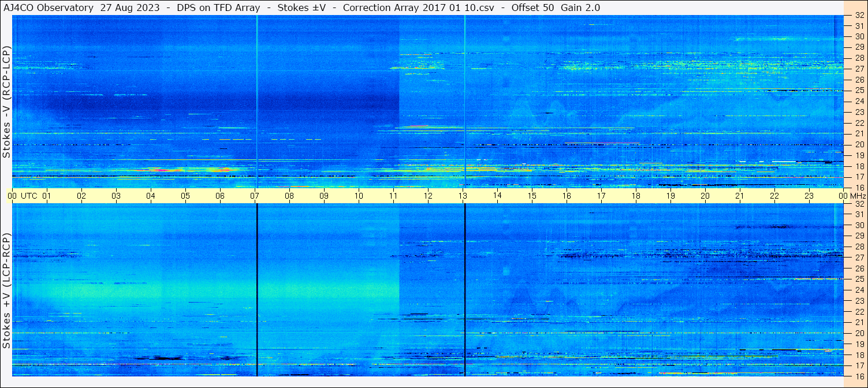Click the "Stokes -V (RCP-LCP)" axis label
Viewport: 868px width, 388px height.
pos(6,101)
